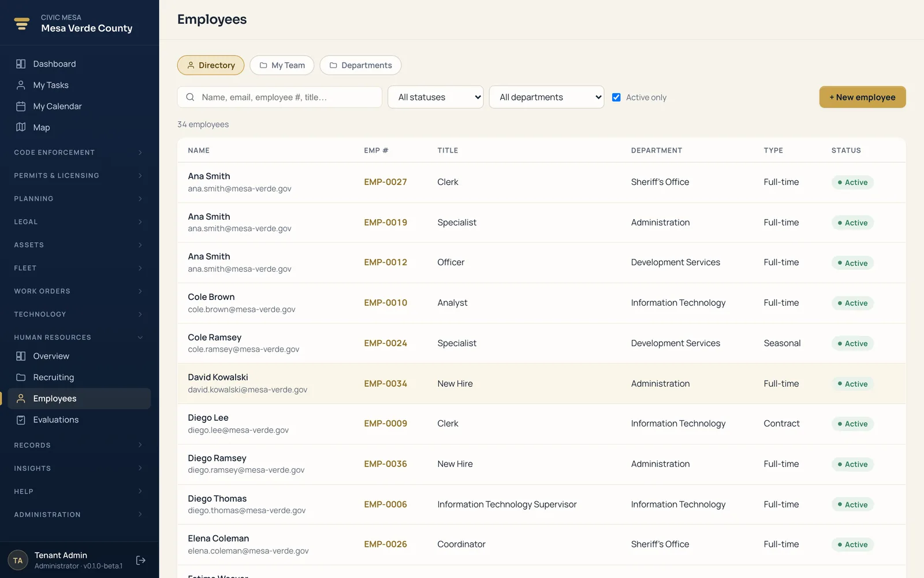Click David Kowalski's name
Image resolution: width=924 pixels, height=578 pixels.
pos(218,377)
